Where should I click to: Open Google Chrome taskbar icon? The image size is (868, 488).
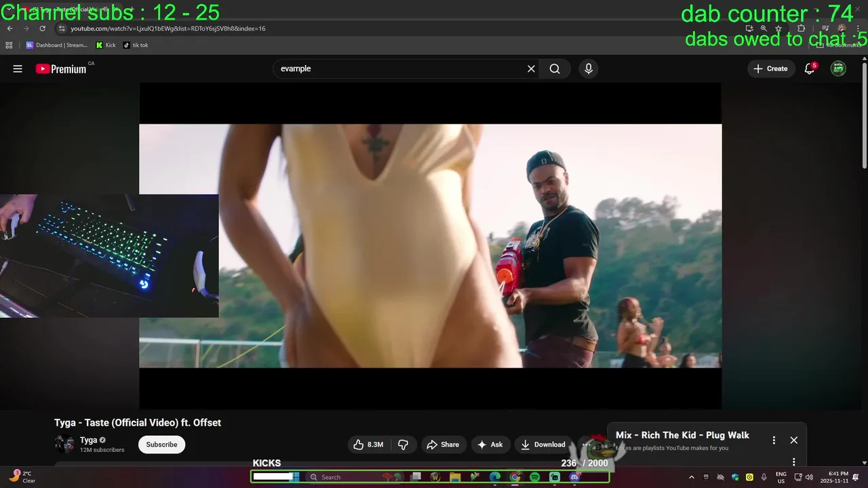[x=515, y=477]
